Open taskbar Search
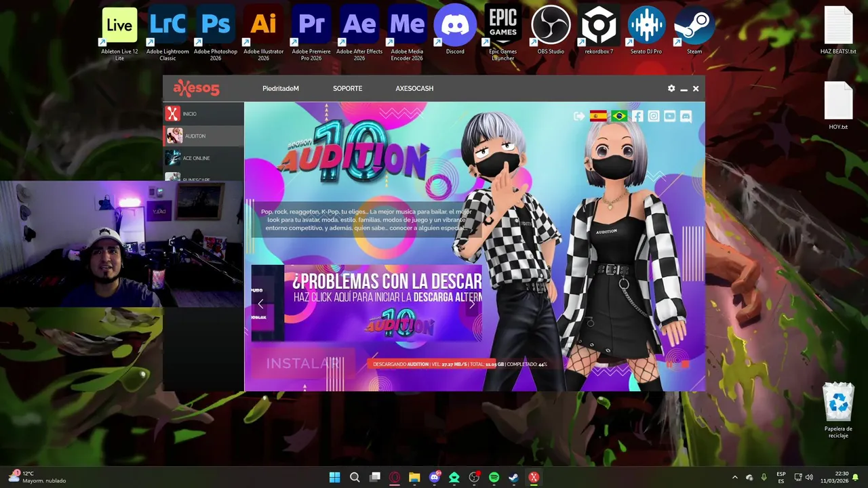This screenshot has width=868, height=488. 355,478
